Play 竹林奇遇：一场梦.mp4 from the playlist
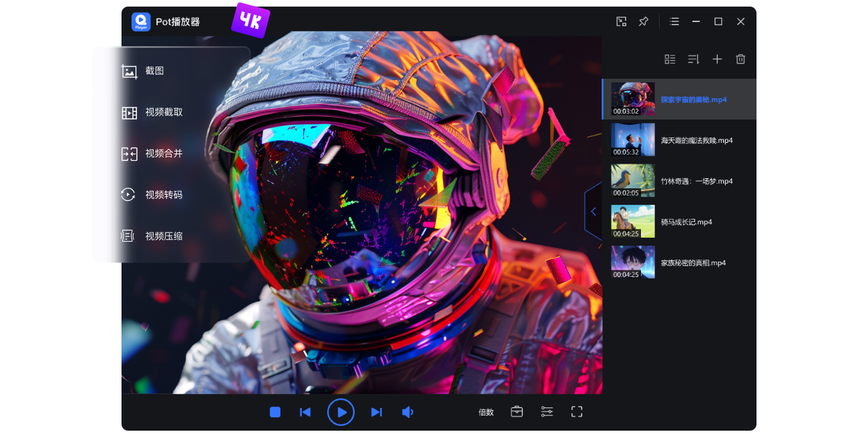 [x=696, y=181]
